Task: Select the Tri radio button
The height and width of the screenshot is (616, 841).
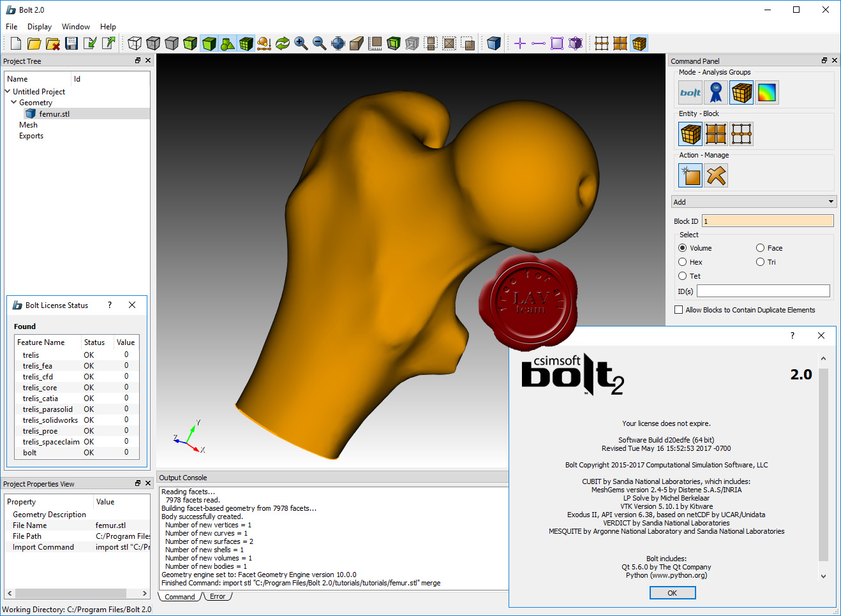Action: coord(760,262)
